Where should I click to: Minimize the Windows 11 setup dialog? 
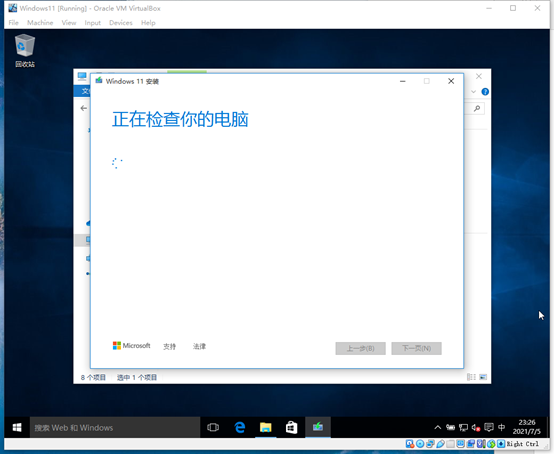click(403, 81)
